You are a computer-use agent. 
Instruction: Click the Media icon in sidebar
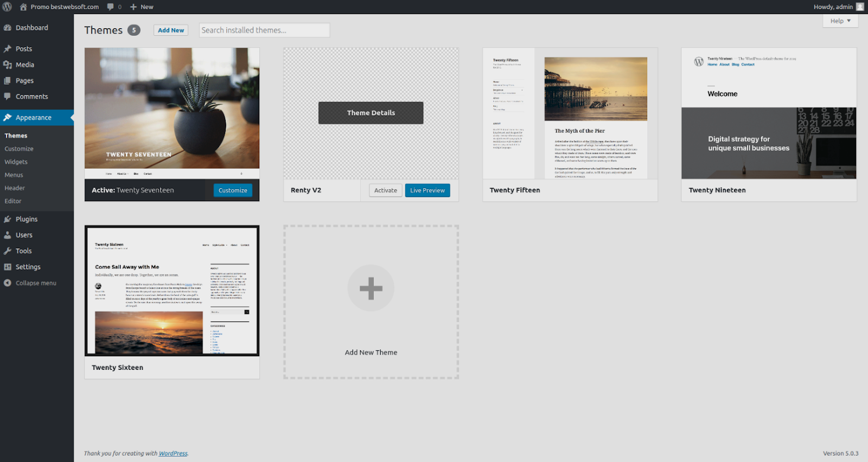(8, 65)
